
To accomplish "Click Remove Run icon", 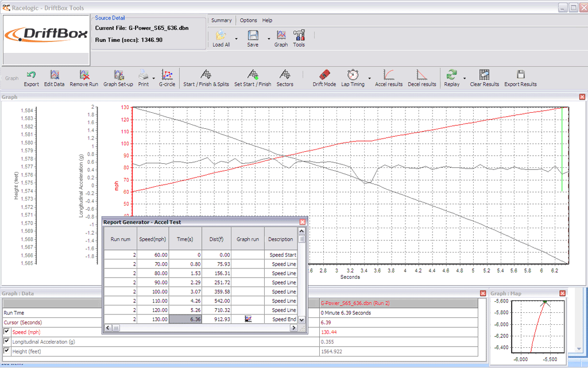I will 84,75.
